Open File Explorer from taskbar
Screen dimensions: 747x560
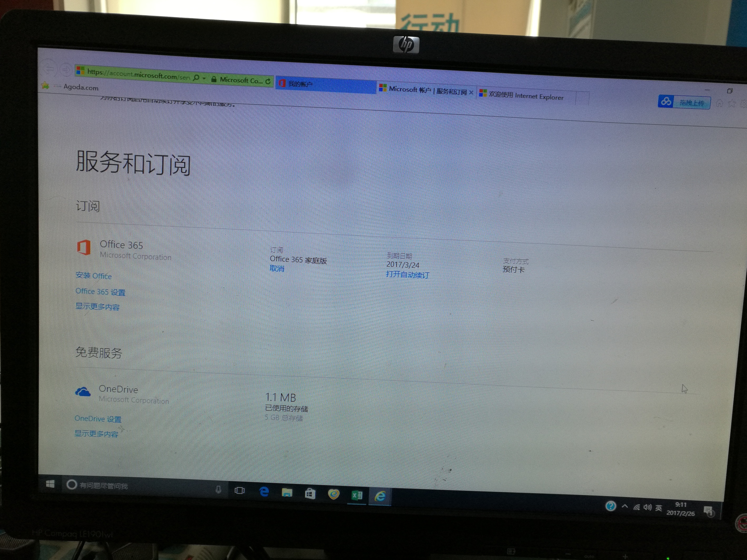(287, 493)
